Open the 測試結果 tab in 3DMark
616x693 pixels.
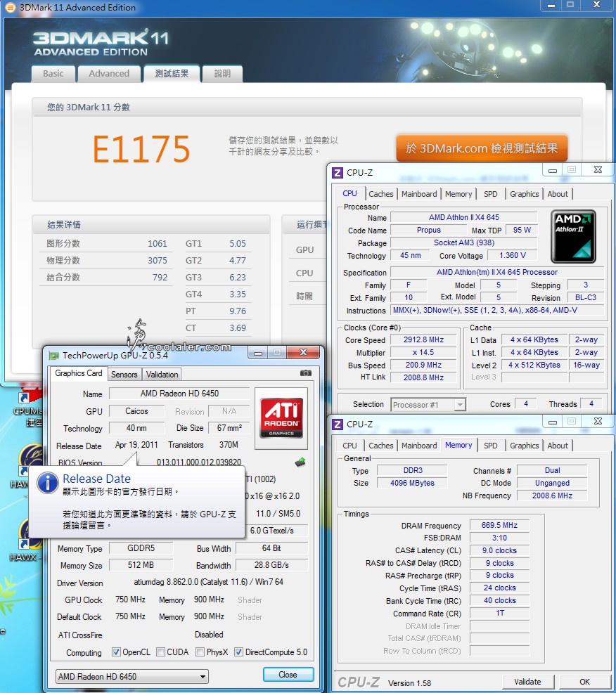tap(172, 74)
